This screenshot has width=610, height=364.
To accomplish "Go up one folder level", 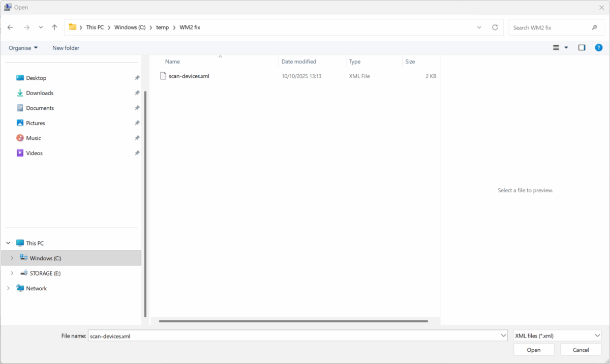I will click(x=54, y=27).
